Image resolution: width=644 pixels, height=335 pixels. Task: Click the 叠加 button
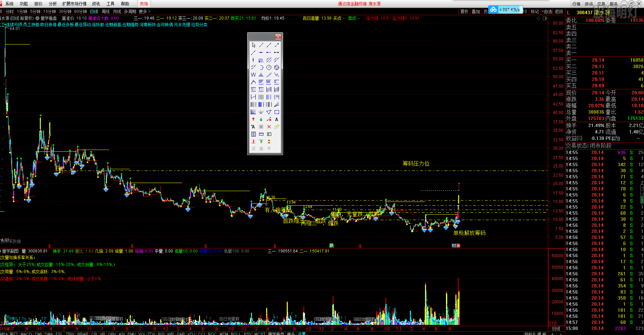click(476, 11)
